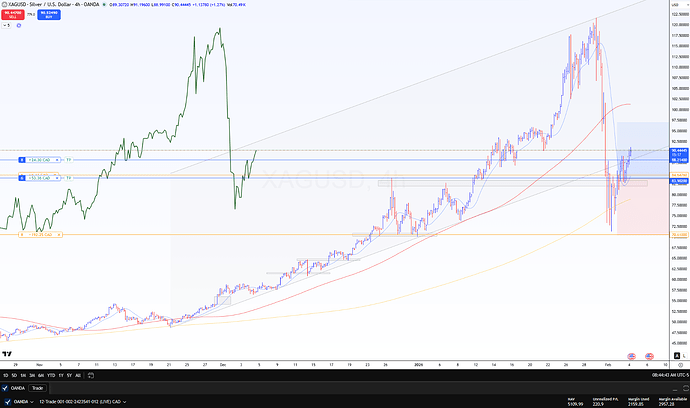Click the second US economic event flag

(649, 356)
